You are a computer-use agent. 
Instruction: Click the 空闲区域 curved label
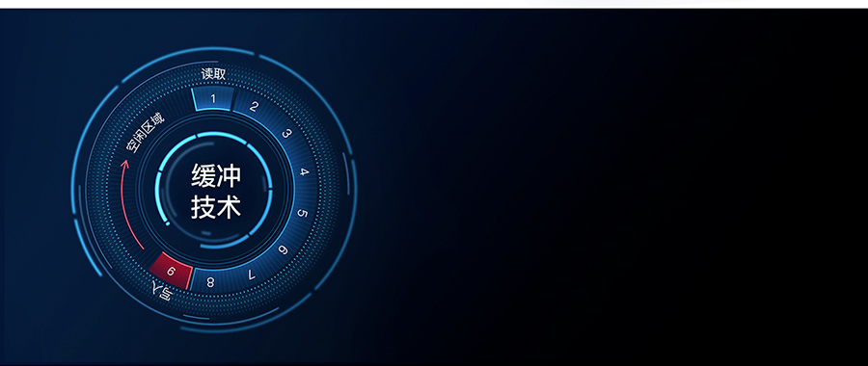click(145, 132)
